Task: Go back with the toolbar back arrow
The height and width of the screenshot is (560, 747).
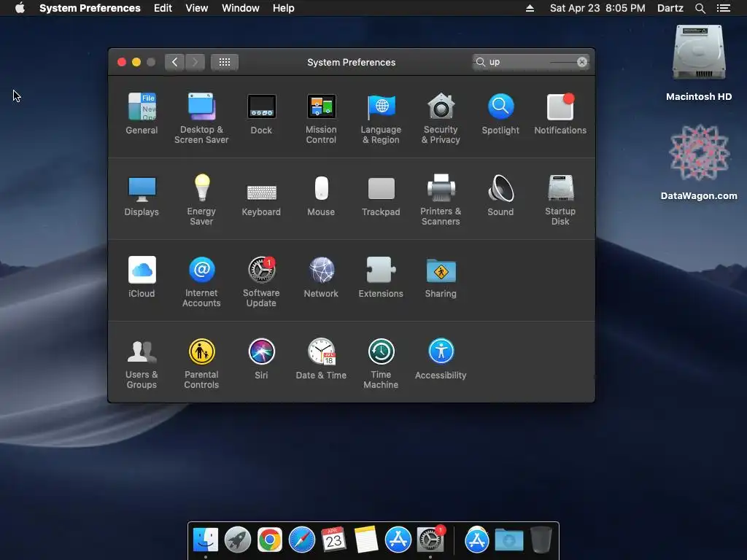Action: [x=175, y=62]
